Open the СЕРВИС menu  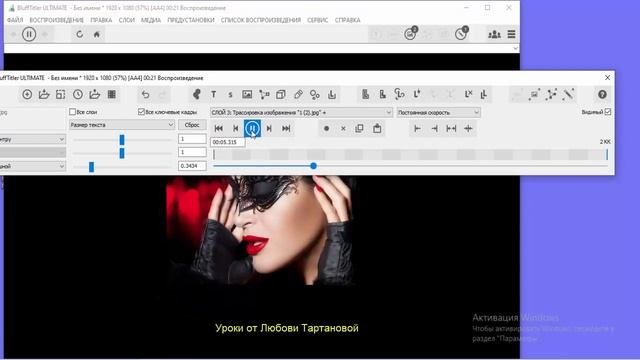tap(318, 20)
